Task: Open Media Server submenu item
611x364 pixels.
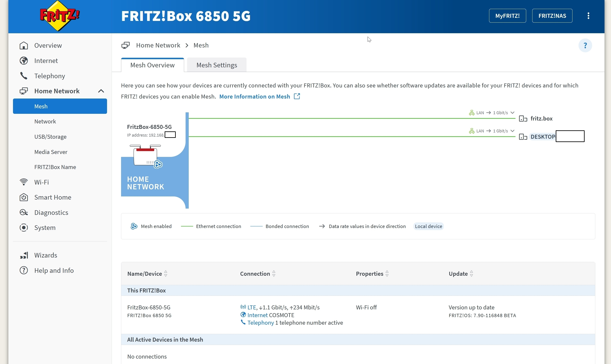Action: tap(51, 152)
